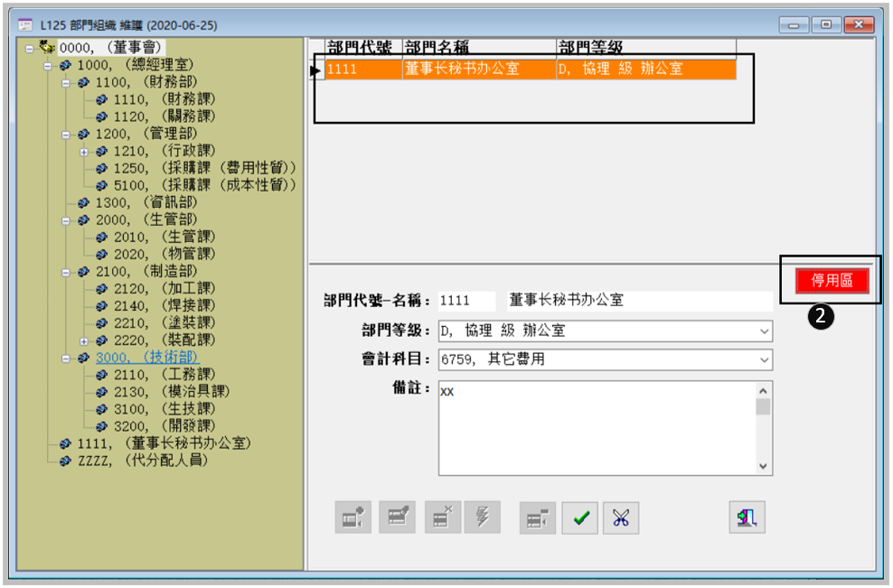Screen dimensions: 893x588
Task: Collapse the 2000 生管部 node
Action: click(66, 221)
